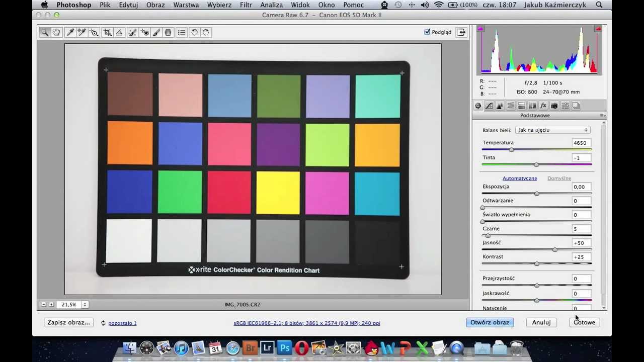Click the Temperatura slider handle
644x362 pixels.
coord(512,150)
